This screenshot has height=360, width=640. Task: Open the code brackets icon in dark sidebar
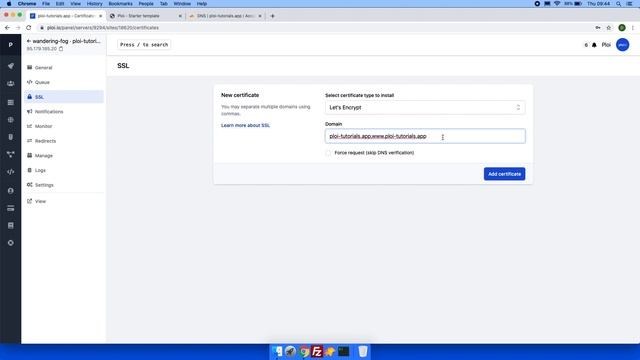pyautogui.click(x=11, y=172)
